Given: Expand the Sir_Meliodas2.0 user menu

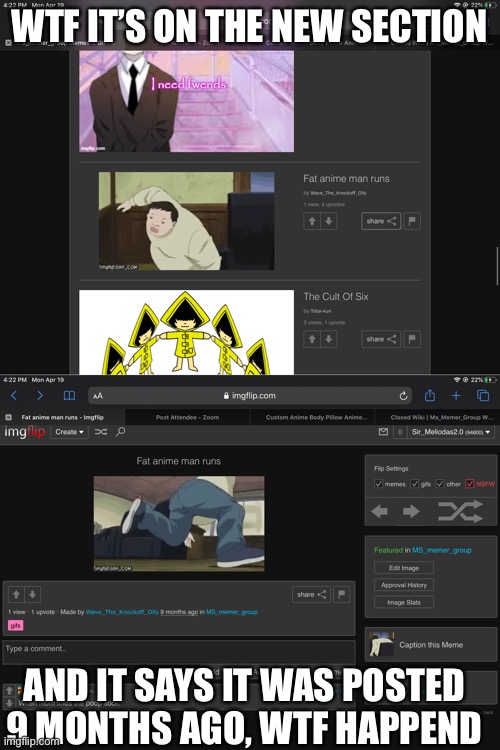Looking at the screenshot, I should [451, 432].
